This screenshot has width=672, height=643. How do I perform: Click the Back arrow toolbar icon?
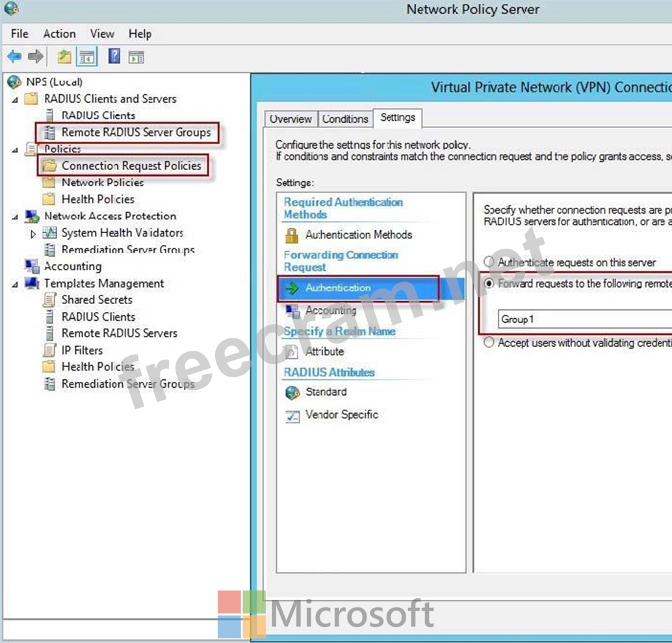(x=14, y=56)
